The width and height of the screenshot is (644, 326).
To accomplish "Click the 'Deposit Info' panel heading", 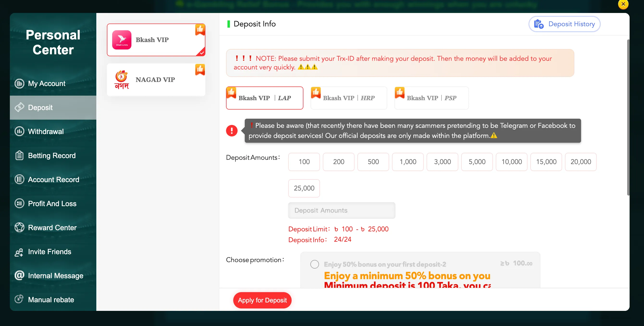I will 254,24.
